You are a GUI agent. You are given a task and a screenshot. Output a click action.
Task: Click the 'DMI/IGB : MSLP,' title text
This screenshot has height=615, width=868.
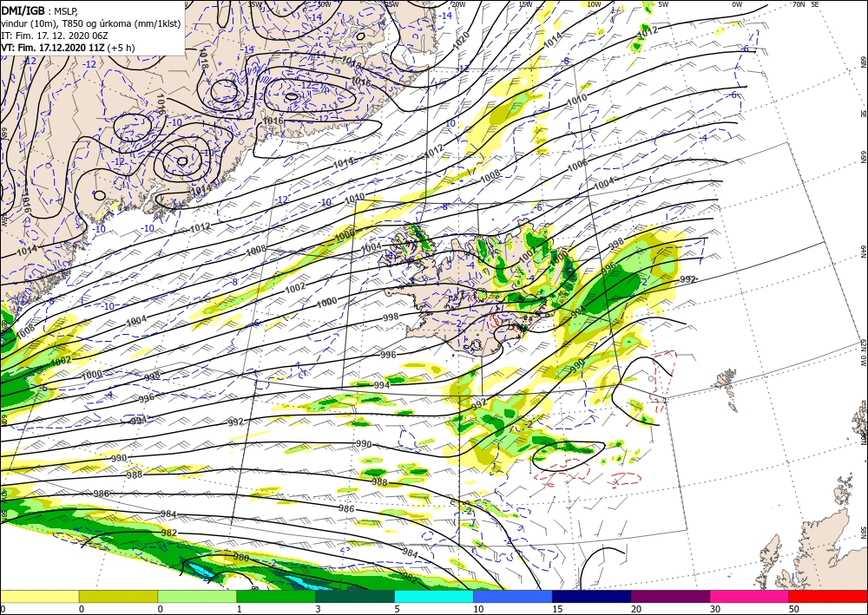[39, 11]
